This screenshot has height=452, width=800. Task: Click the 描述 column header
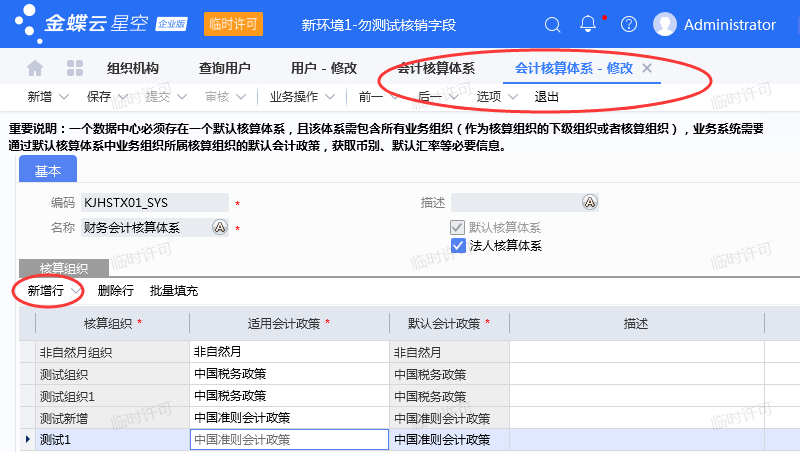[x=637, y=323]
